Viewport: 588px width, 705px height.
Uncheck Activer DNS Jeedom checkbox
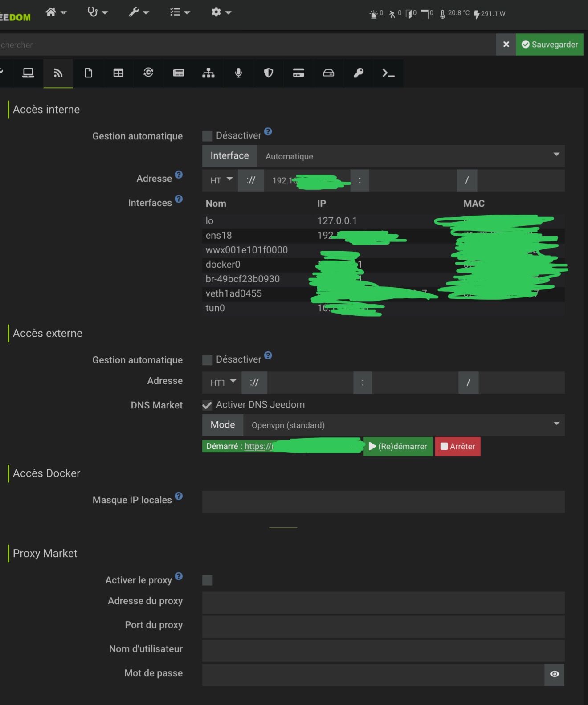click(207, 405)
